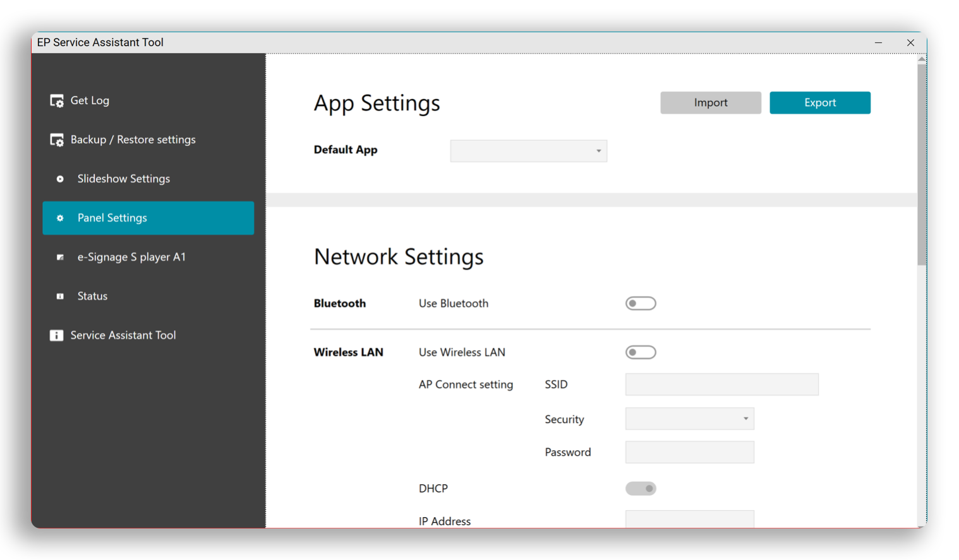
Task: Click the Get Log sidebar icon
Action: click(x=57, y=101)
